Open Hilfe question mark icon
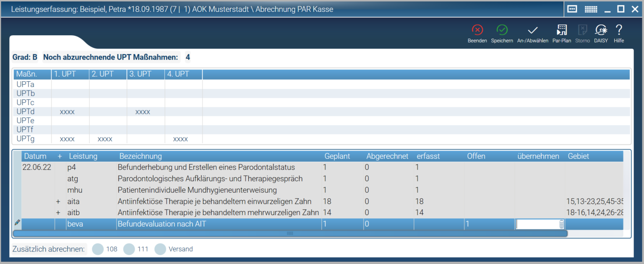 (618, 30)
